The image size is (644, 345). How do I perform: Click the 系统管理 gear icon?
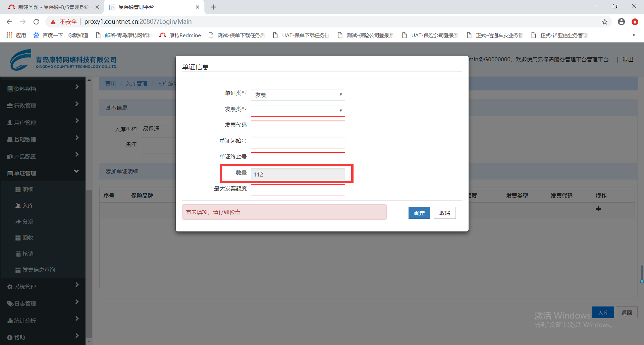point(10,287)
